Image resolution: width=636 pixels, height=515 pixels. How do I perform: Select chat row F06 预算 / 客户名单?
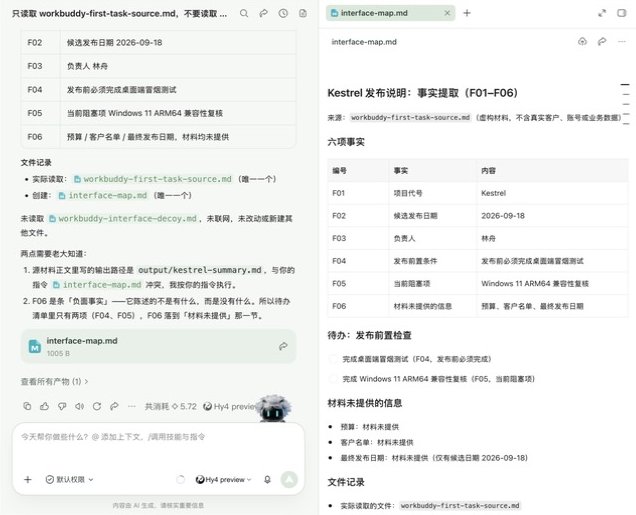pyautogui.click(x=158, y=137)
